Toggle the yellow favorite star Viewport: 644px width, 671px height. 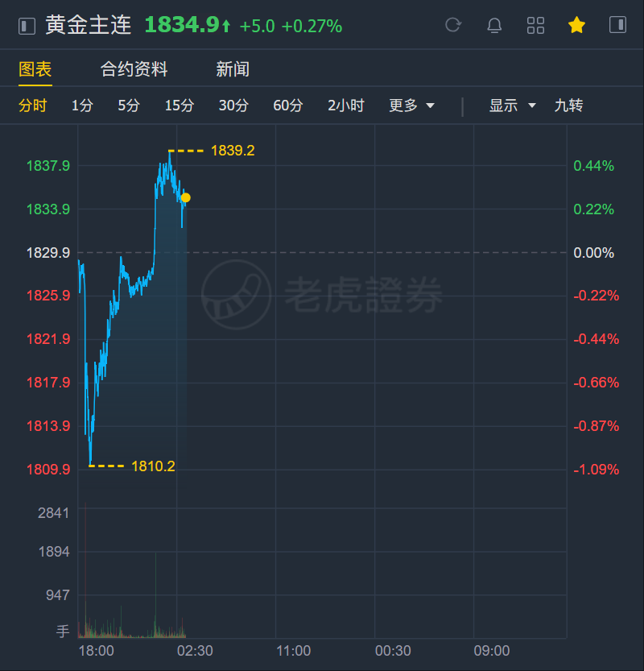(x=576, y=25)
